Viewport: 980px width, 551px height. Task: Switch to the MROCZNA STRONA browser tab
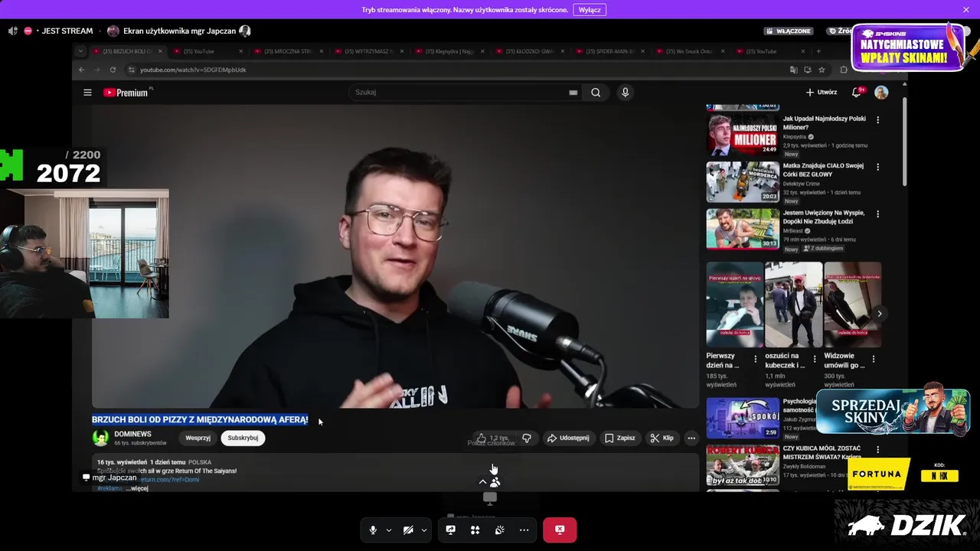[288, 51]
